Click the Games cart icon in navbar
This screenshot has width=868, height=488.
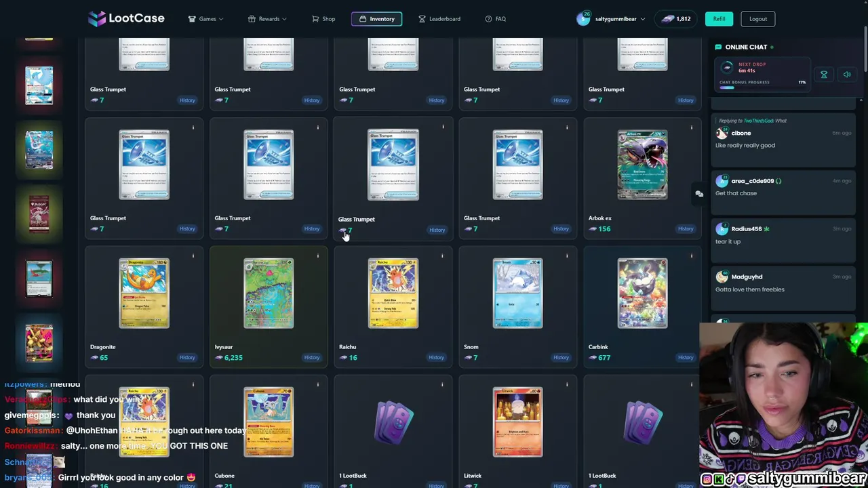(x=192, y=19)
